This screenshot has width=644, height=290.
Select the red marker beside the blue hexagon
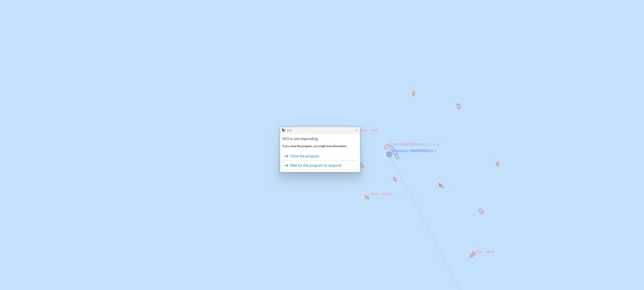coord(386,147)
